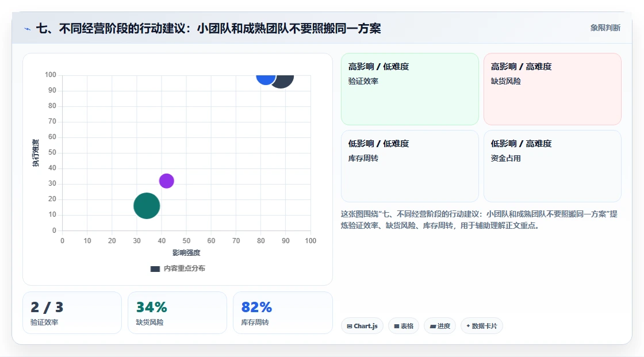
Task: Click the 资金占用 text in the quadrant card
Action: [505, 158]
